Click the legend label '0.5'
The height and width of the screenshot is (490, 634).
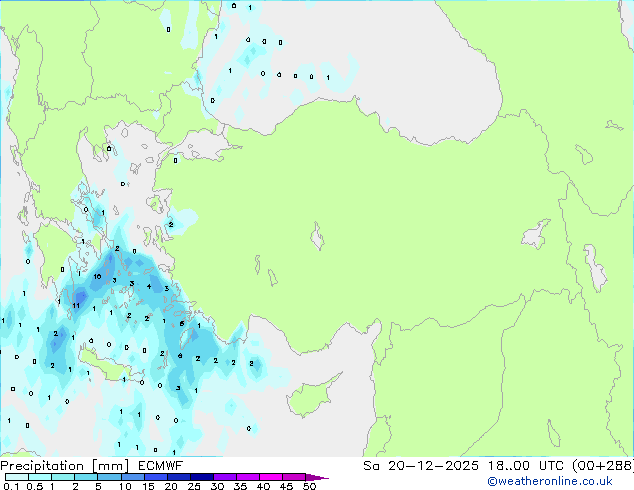tap(34, 486)
